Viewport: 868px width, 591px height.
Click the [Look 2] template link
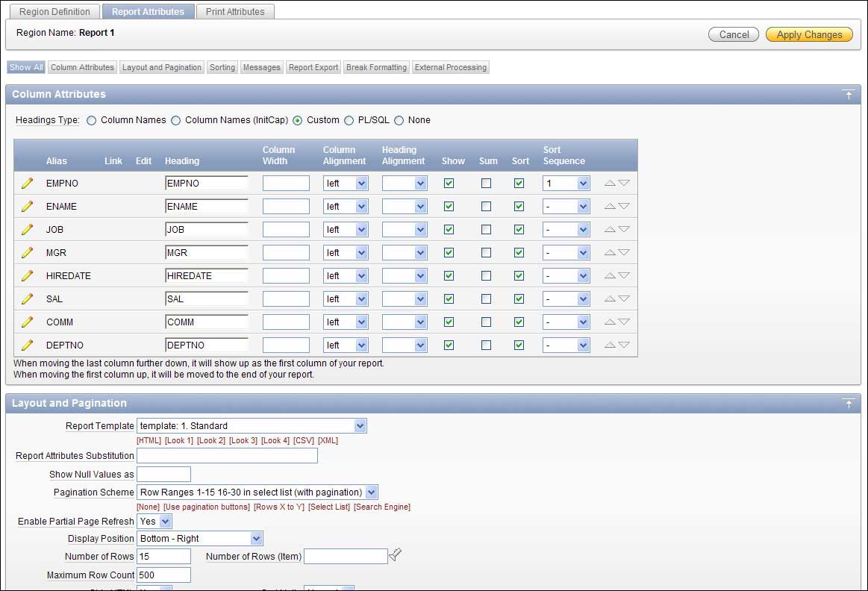pos(210,440)
